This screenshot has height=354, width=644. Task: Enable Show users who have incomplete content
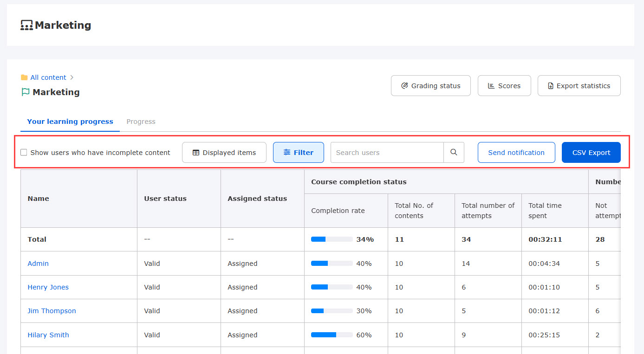[x=24, y=153]
